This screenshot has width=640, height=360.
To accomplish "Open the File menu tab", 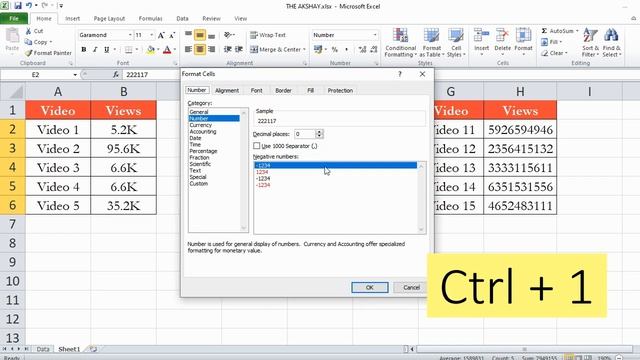I will point(14,18).
